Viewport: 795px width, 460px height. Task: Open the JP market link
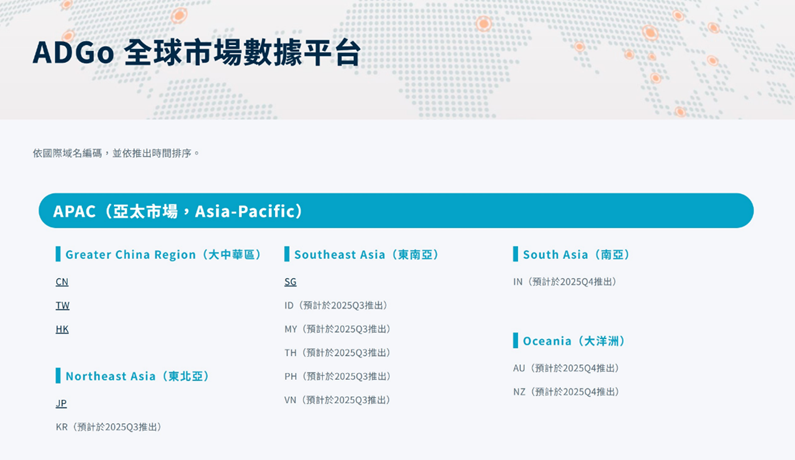(x=61, y=403)
